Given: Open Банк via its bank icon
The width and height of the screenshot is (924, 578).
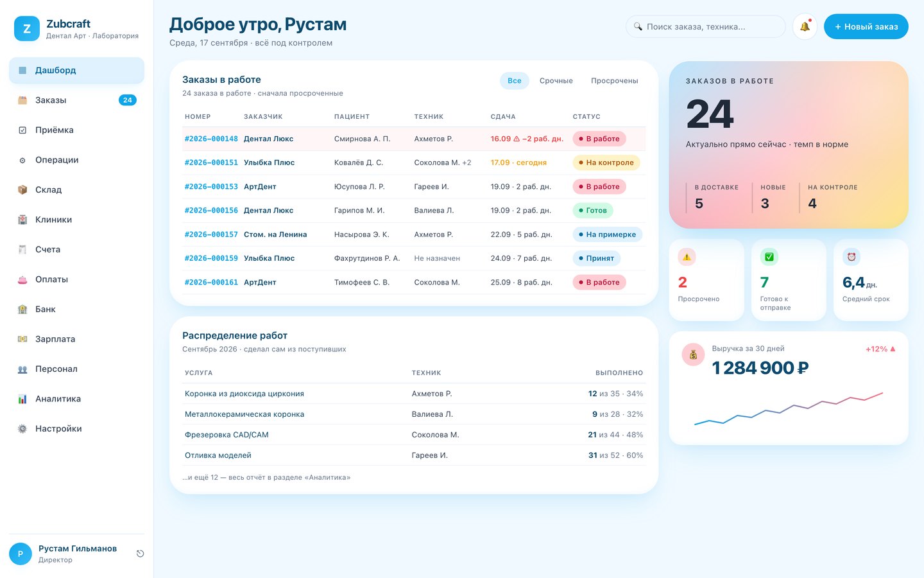Looking at the screenshot, I should (x=22, y=309).
